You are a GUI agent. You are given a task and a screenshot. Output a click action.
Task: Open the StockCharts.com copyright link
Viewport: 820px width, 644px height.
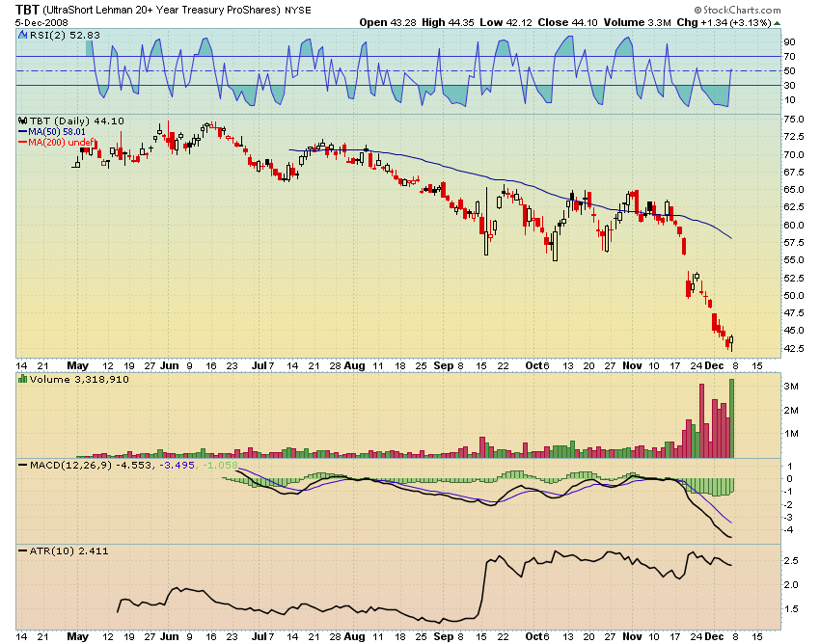pos(737,10)
